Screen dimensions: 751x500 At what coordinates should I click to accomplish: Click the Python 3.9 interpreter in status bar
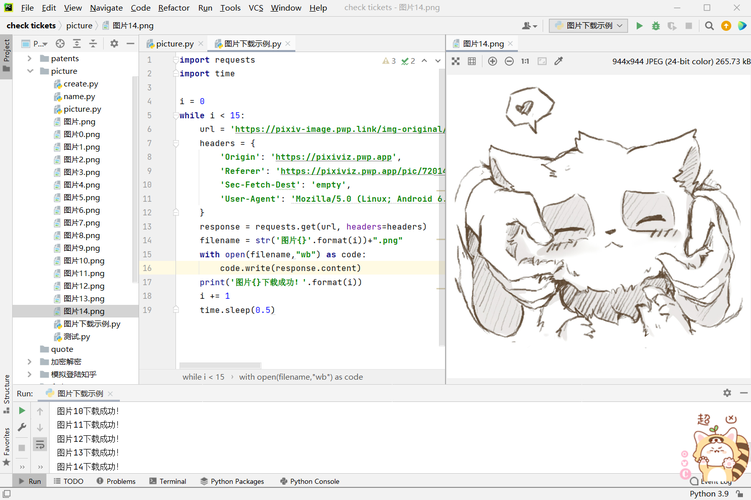710,493
